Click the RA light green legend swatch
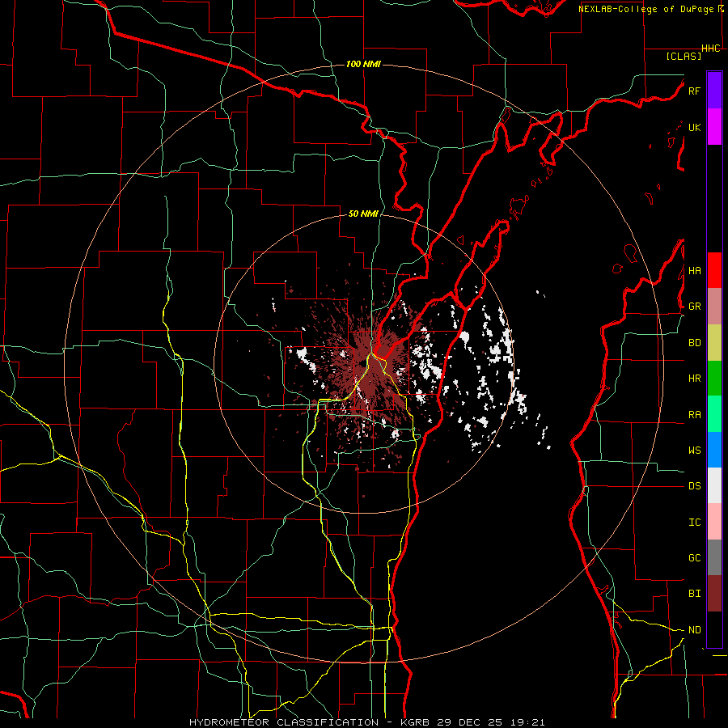Image resolution: width=728 pixels, height=728 pixels. [x=714, y=414]
